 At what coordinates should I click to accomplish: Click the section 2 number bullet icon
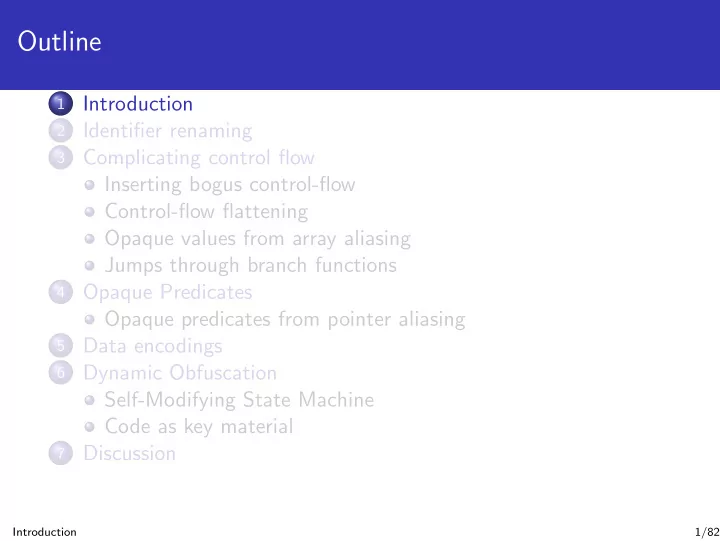coord(61,130)
